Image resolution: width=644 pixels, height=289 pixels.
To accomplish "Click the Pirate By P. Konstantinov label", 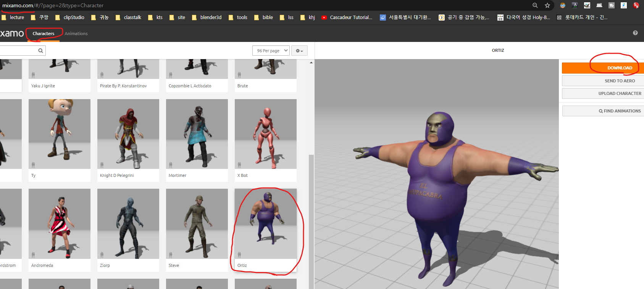I will tap(123, 86).
